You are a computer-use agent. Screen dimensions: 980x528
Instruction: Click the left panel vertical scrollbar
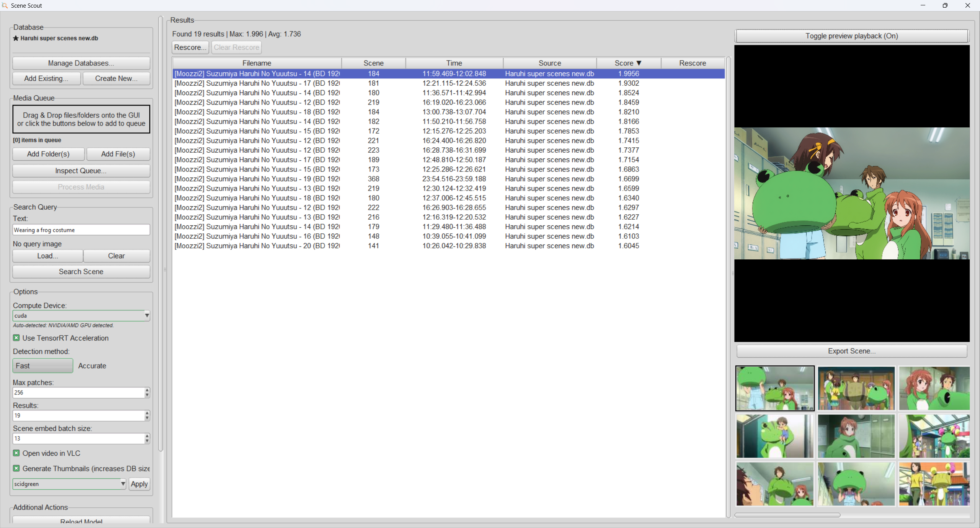[161, 233]
